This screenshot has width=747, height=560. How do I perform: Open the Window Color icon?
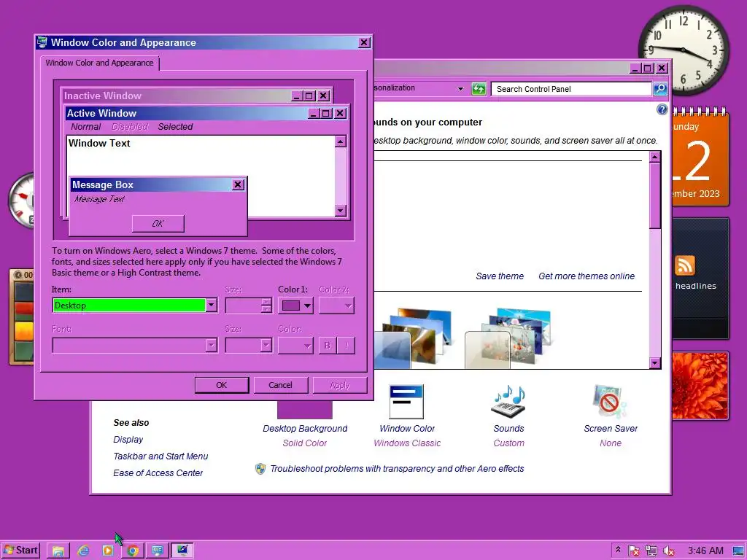[x=406, y=402]
